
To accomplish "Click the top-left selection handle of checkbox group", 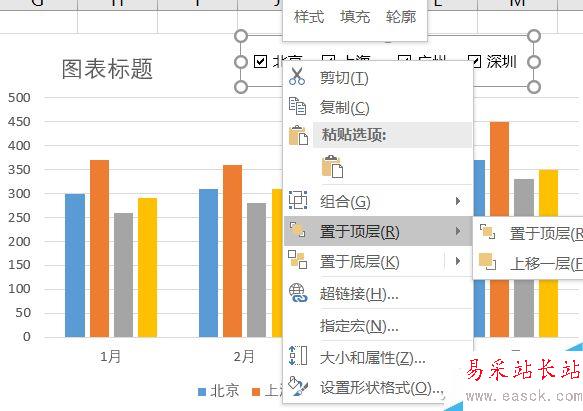I will [x=241, y=36].
